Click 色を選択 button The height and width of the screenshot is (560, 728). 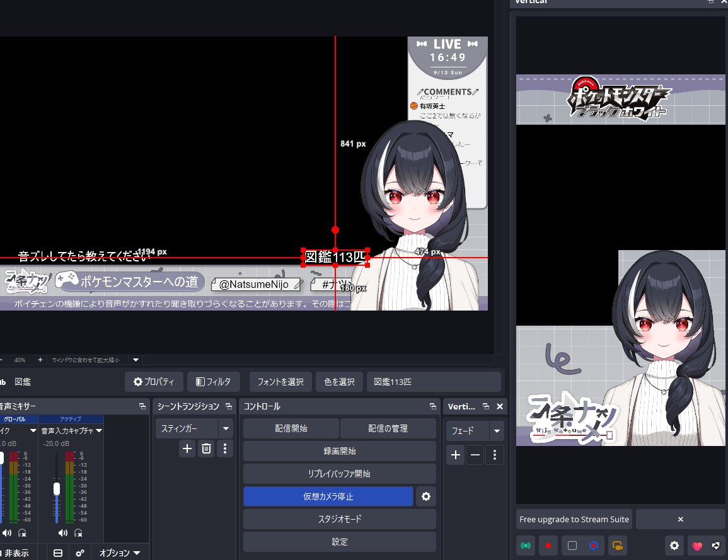(339, 382)
